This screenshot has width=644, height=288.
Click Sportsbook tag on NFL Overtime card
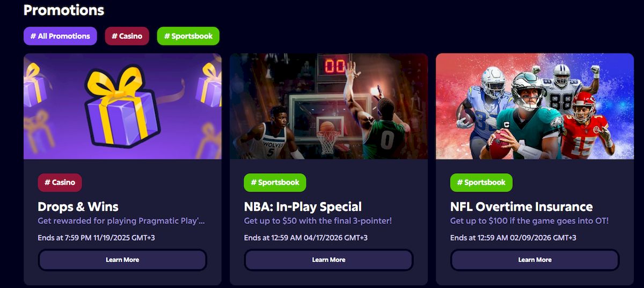tap(481, 182)
